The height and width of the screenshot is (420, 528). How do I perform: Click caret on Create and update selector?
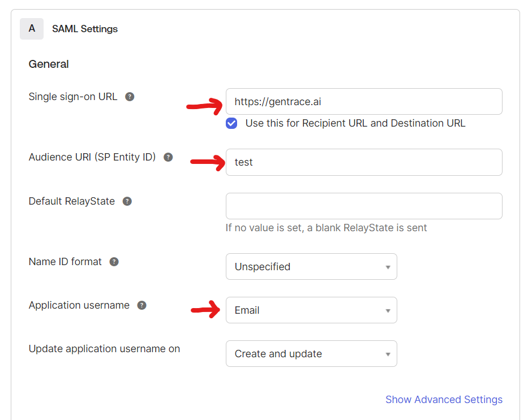point(388,353)
